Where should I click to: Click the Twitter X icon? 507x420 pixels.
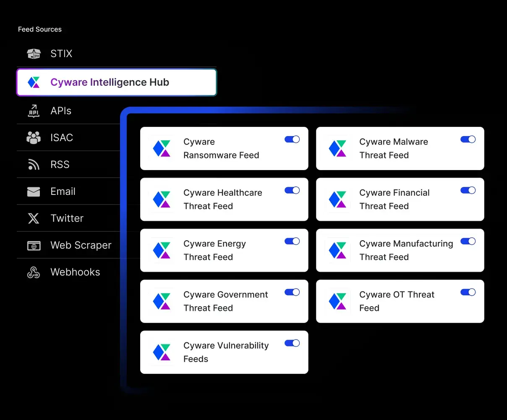34,218
